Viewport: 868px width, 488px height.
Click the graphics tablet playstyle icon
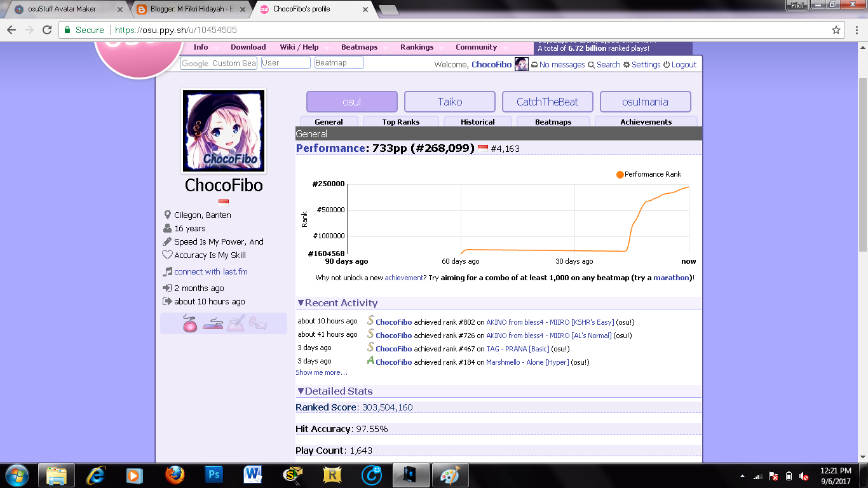coord(235,323)
